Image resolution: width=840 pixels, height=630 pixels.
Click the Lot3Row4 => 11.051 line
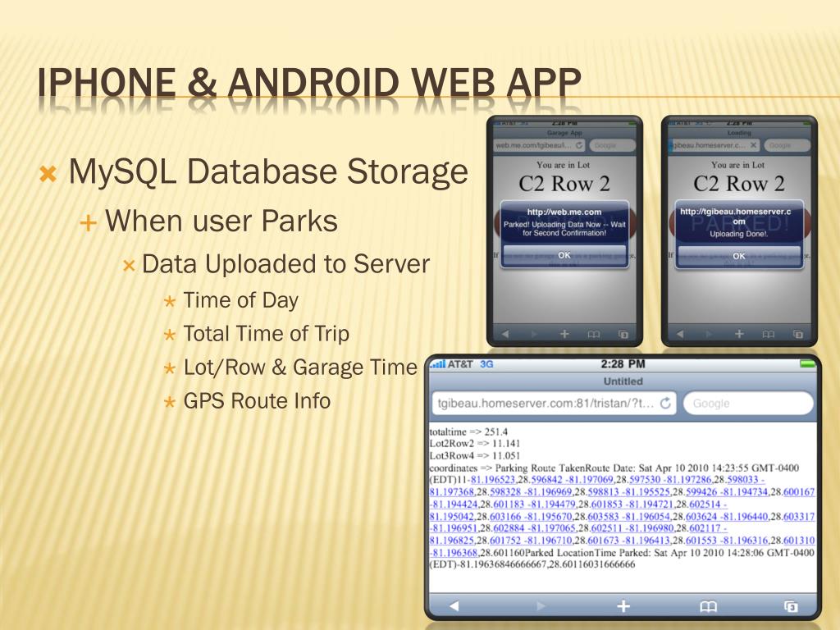[x=475, y=456]
